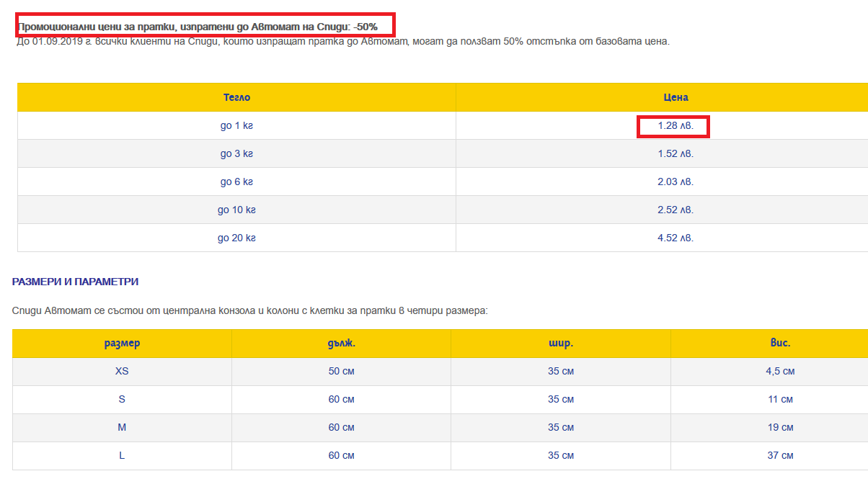Select the до 6 кг weight cell
This screenshot has height=484, width=868.
click(236, 182)
